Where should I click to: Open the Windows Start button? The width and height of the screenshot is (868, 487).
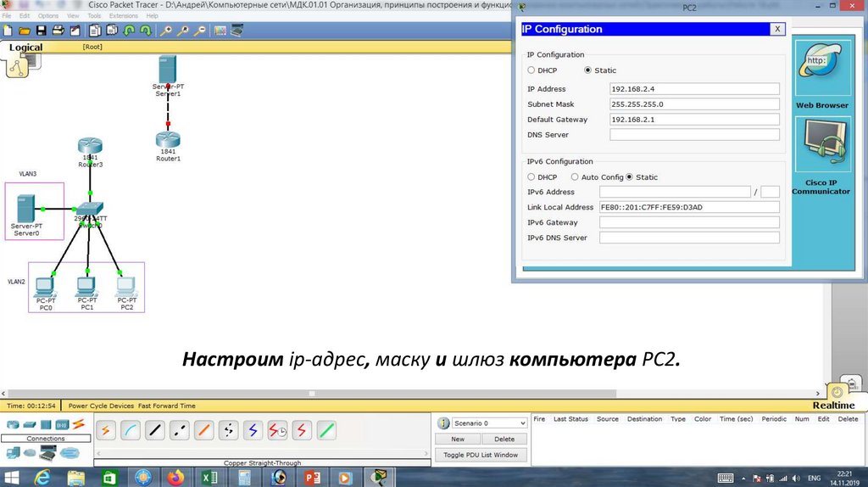click(11, 477)
